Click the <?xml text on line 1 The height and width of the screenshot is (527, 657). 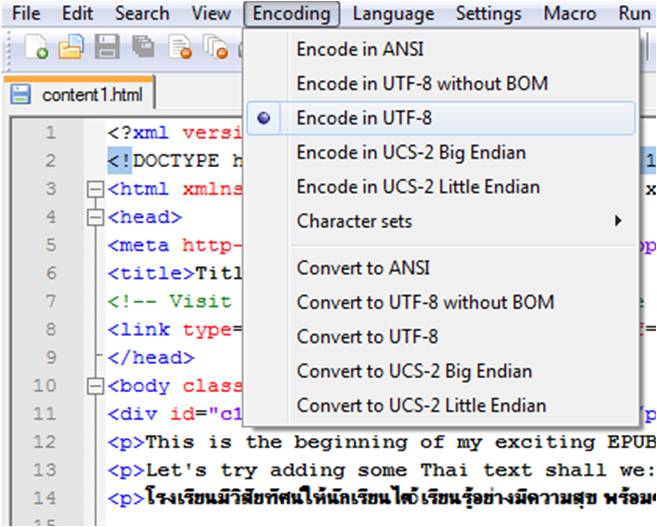coord(138,133)
